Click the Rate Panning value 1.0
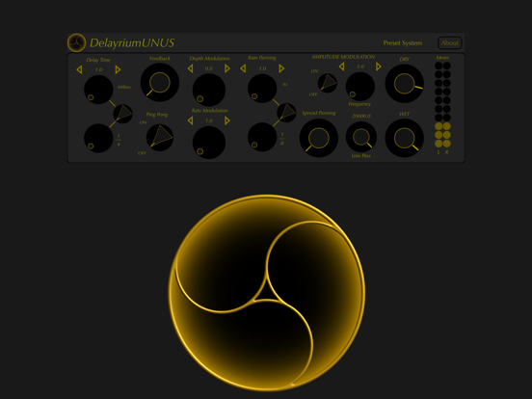The height and width of the screenshot is (399, 532). [262, 68]
